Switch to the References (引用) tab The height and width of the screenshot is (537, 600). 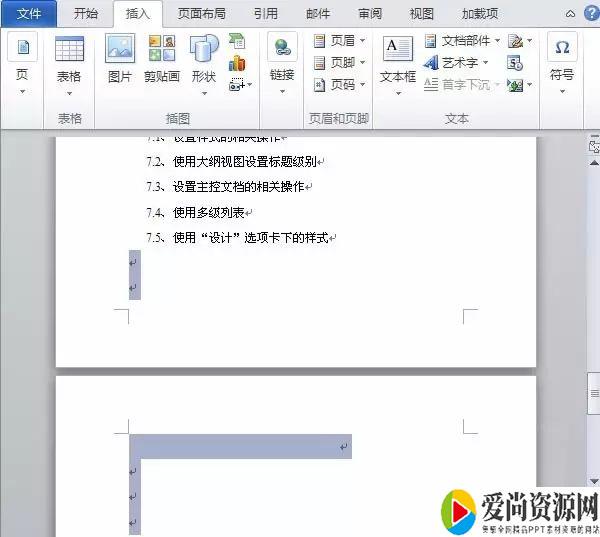[x=265, y=14]
